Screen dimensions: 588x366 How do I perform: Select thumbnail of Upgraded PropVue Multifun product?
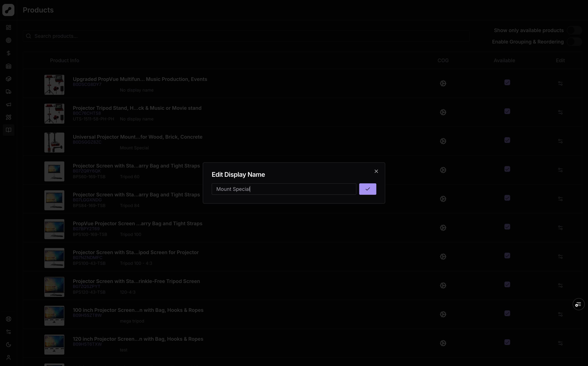(x=54, y=85)
